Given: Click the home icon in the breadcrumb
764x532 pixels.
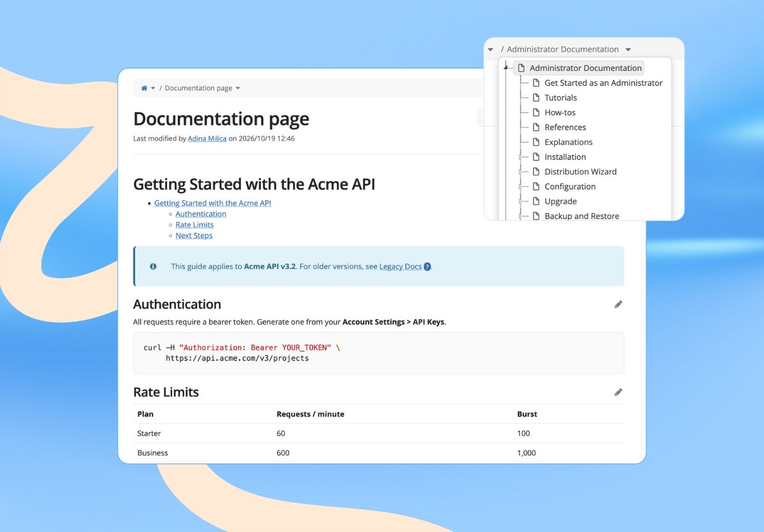Looking at the screenshot, I should [144, 88].
